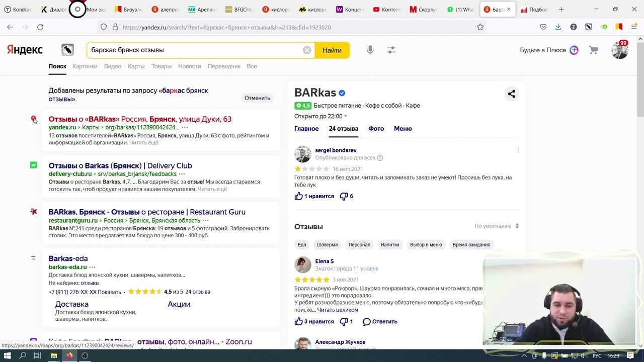Clear the search query with the X icon

click(307, 50)
